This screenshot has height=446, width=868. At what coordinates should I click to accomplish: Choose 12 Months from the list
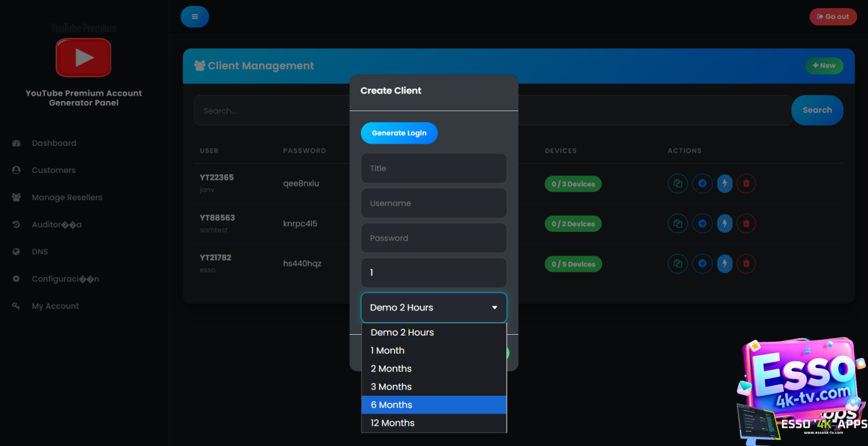click(x=434, y=423)
